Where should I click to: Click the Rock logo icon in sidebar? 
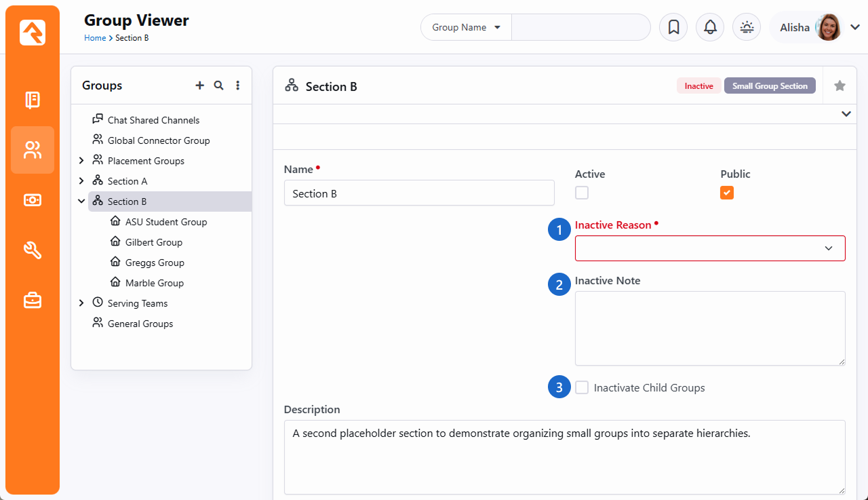(x=33, y=33)
